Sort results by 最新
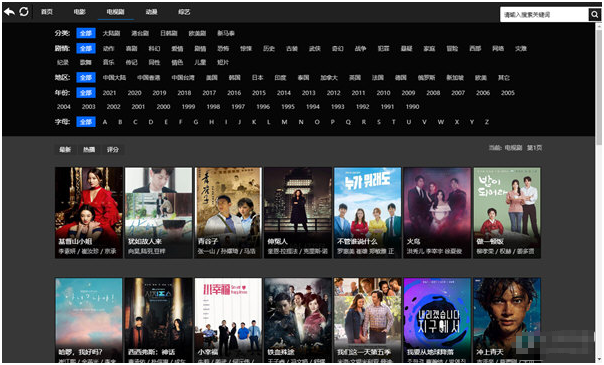604x365 pixels. pyautogui.click(x=65, y=149)
